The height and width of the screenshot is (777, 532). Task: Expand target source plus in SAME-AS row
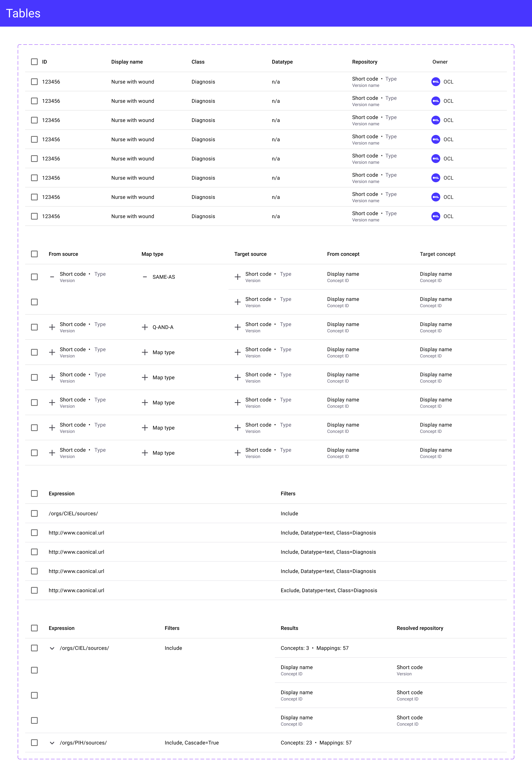pyautogui.click(x=238, y=277)
